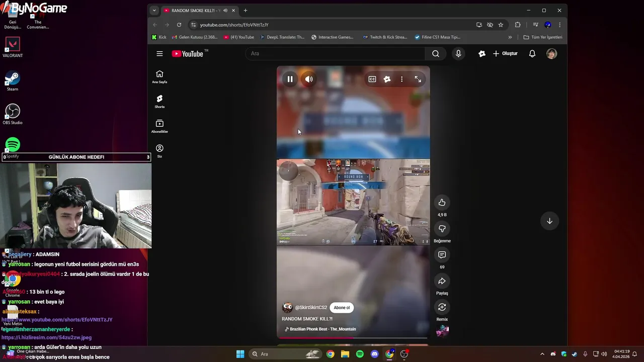This screenshot has height=362, width=644.
Task: Open Shorts in the sidebar
Action: (x=159, y=101)
